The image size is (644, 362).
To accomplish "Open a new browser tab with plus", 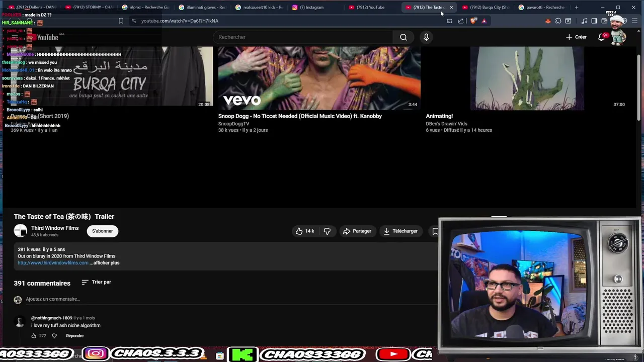I will 577,8.
